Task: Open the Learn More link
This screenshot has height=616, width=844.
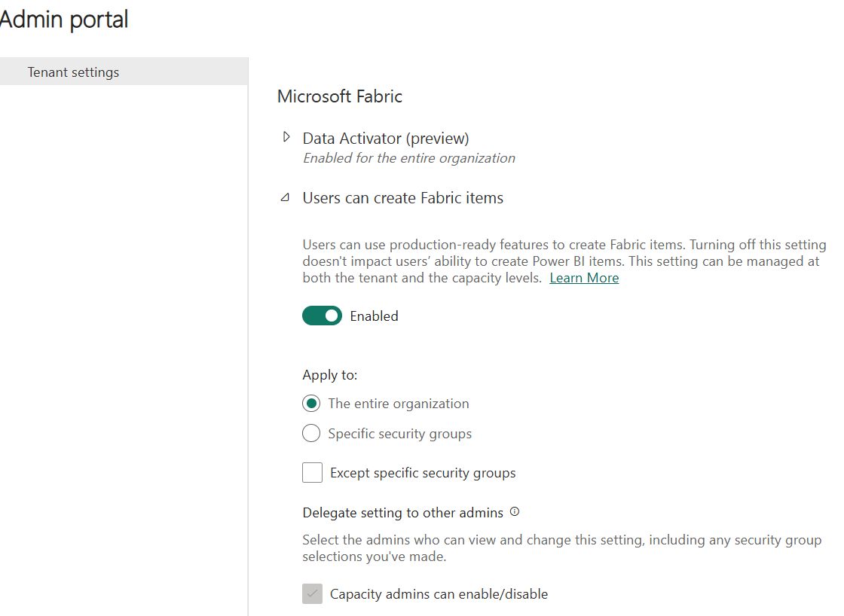Action: pos(584,278)
